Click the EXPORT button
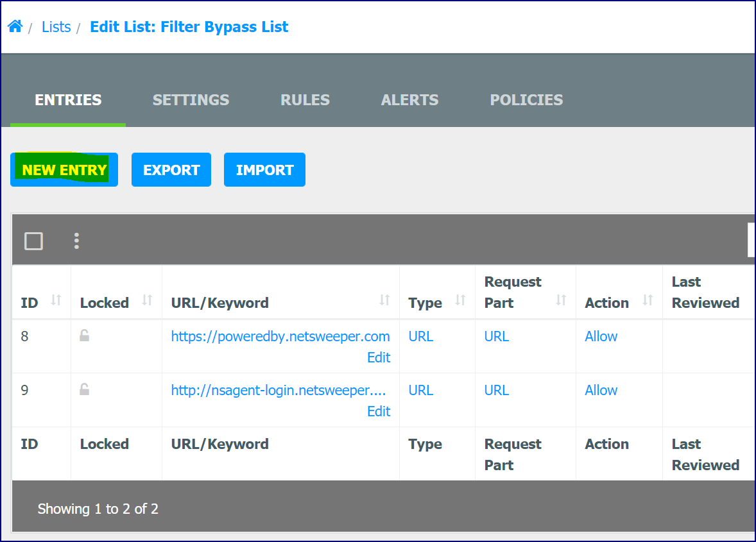This screenshot has height=542, width=756. (x=171, y=169)
